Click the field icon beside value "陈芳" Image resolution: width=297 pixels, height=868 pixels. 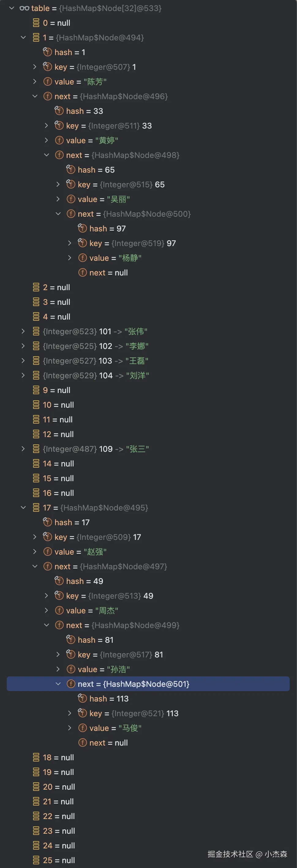tap(47, 81)
